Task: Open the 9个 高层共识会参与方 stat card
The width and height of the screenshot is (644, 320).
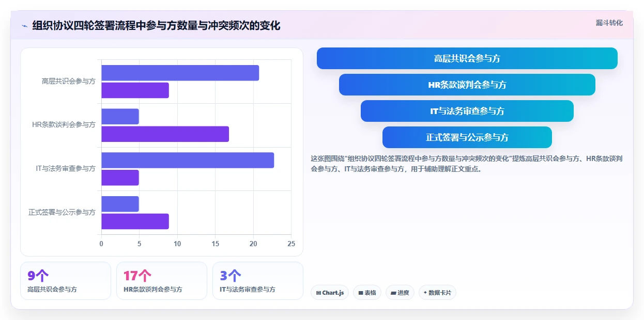Action: [x=66, y=281]
